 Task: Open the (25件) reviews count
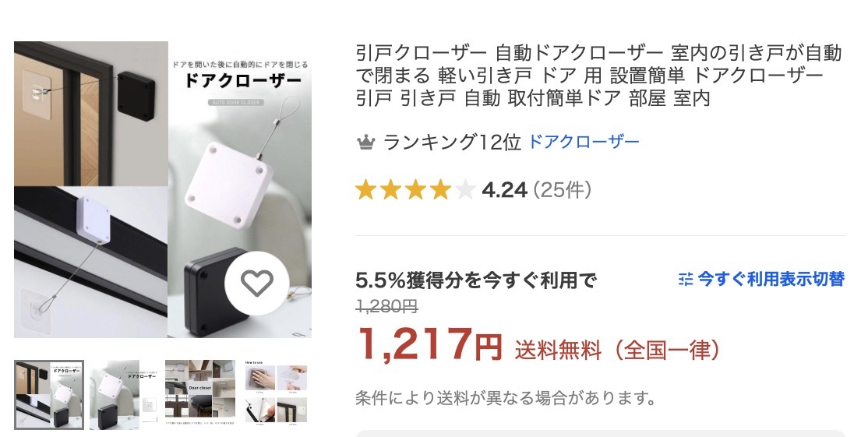[563, 190]
